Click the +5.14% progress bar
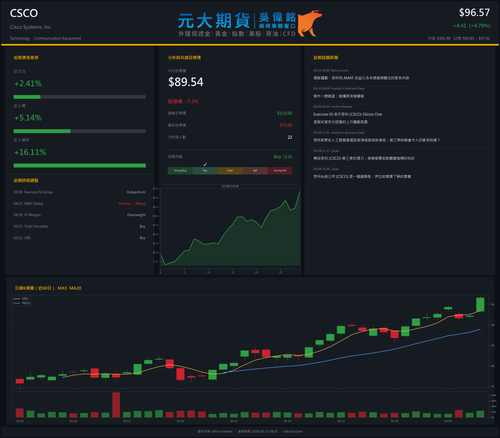Viewport: 500px width, 438px height. click(79, 131)
